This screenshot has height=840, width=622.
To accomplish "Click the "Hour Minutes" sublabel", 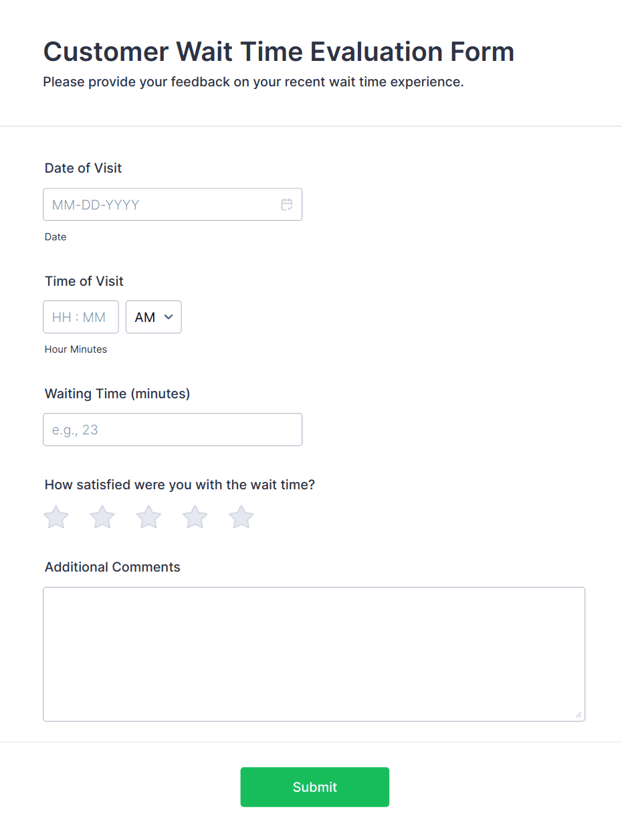I will click(76, 349).
